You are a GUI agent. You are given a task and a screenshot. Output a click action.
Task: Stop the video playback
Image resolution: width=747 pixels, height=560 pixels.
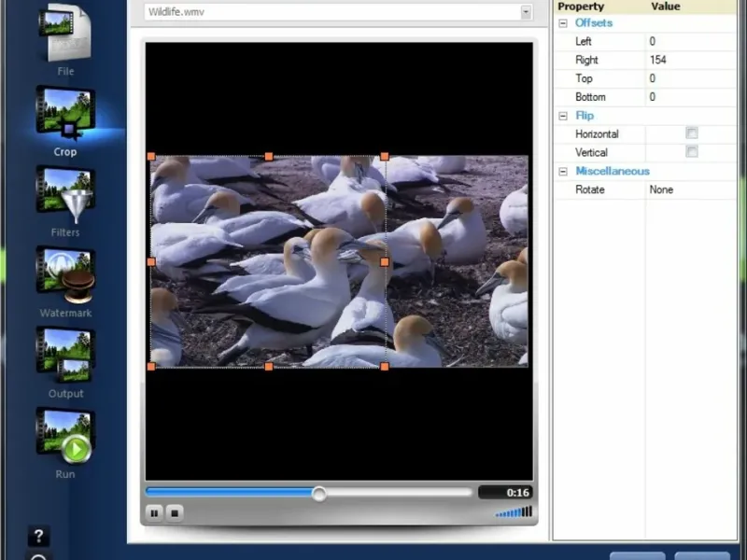click(174, 512)
